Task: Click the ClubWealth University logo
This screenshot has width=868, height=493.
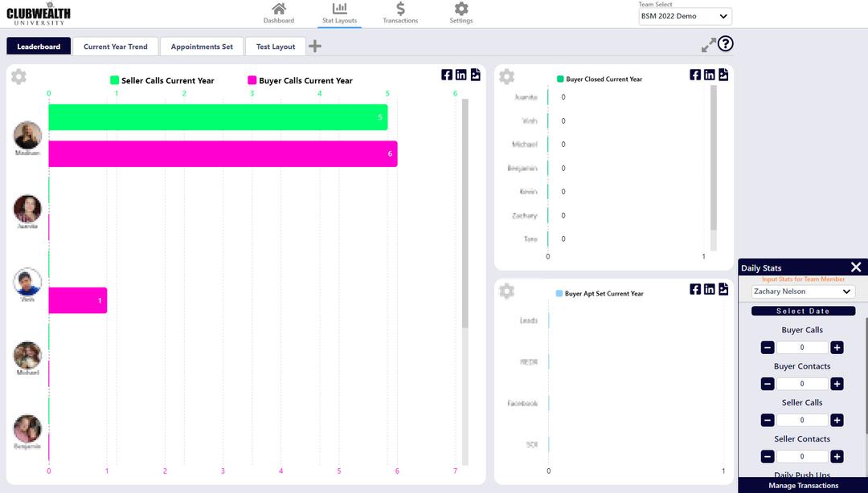Action: click(39, 14)
